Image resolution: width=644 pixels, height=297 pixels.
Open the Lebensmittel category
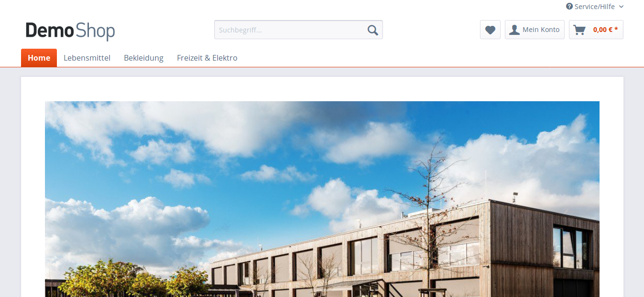click(87, 58)
